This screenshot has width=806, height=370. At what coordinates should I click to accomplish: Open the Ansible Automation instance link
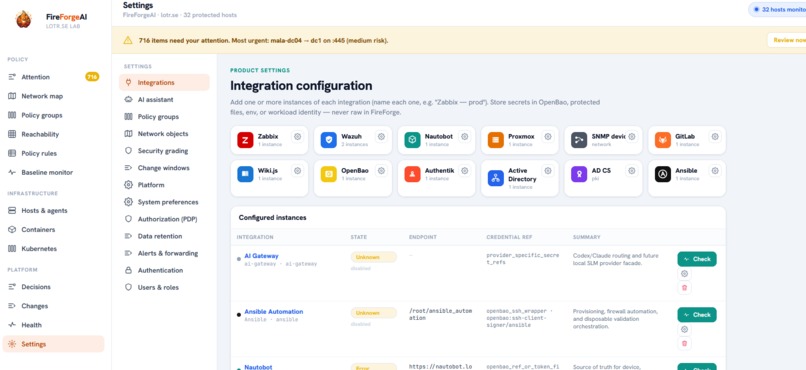coord(273,311)
